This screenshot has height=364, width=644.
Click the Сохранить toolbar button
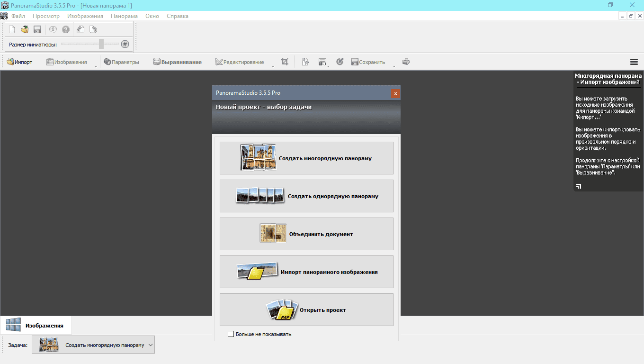click(x=368, y=62)
